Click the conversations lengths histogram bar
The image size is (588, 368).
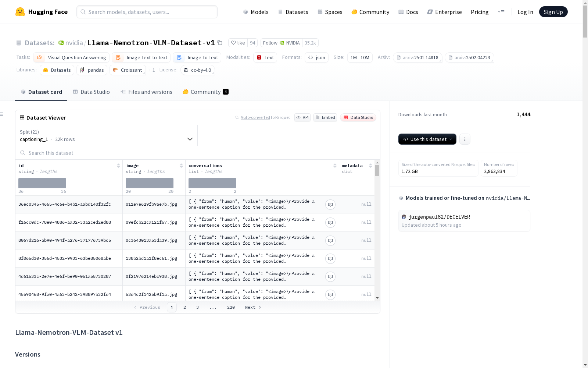point(212,183)
